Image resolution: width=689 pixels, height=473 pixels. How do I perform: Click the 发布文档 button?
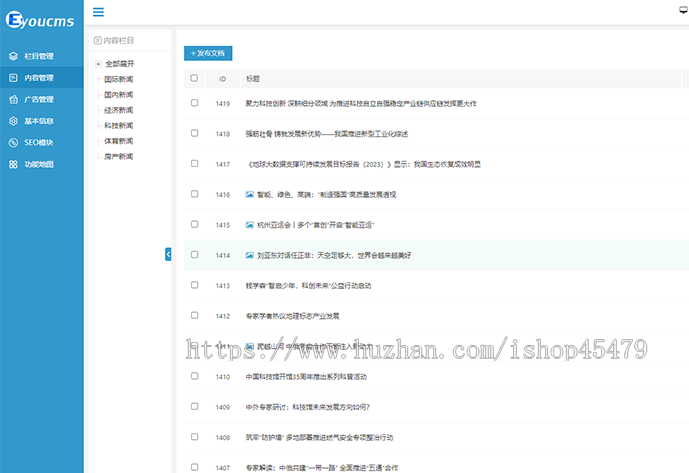208,53
